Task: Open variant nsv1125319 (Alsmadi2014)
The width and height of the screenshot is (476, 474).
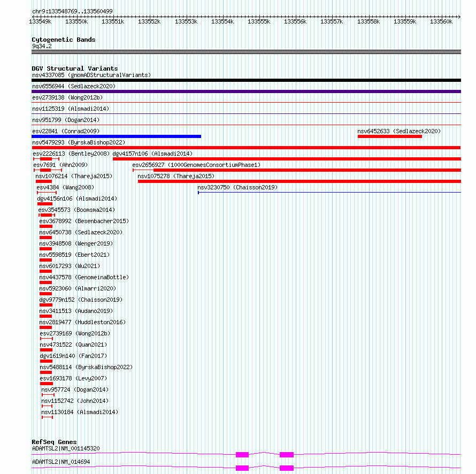Action: [71, 109]
